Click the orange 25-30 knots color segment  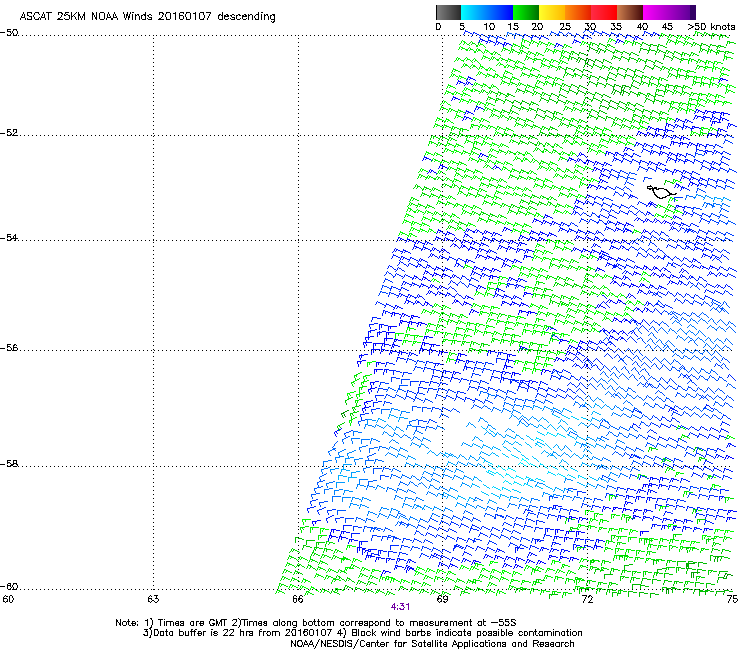[578, 12]
